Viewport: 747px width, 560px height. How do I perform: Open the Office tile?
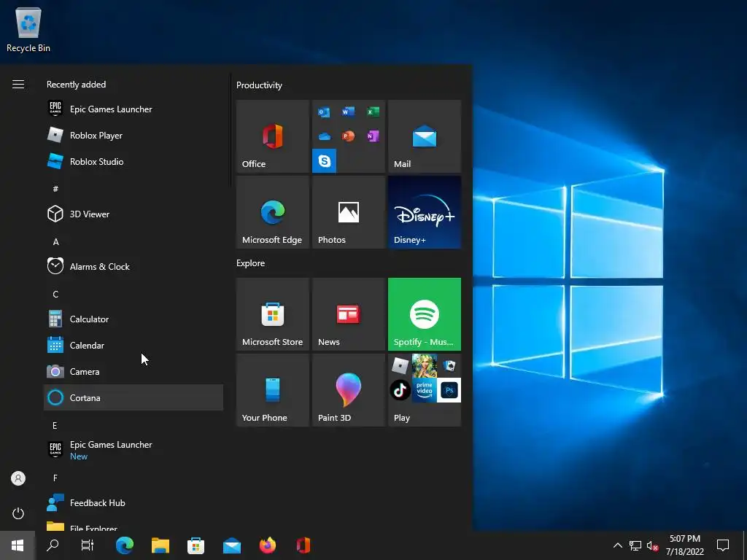pos(273,136)
